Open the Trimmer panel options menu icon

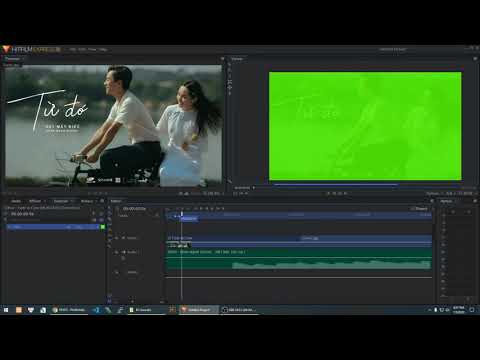(222, 59)
